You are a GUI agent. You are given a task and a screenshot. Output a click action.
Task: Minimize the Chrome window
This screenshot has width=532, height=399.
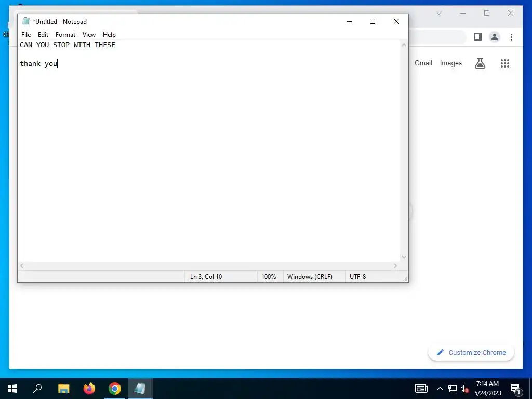click(x=463, y=13)
